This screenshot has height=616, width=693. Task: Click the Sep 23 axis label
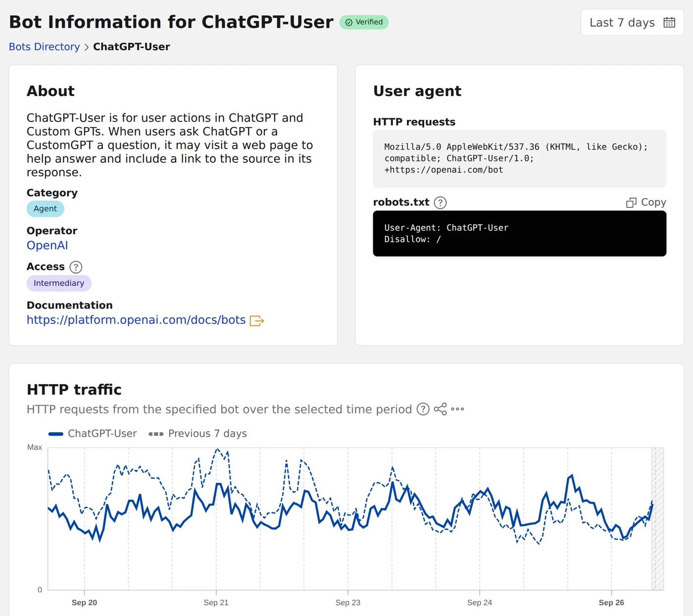click(x=348, y=603)
